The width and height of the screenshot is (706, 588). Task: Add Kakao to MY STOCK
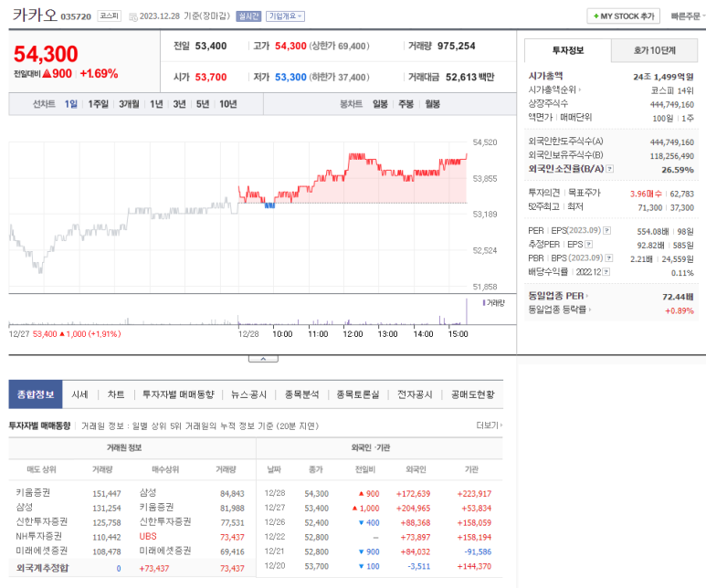pyautogui.click(x=623, y=16)
